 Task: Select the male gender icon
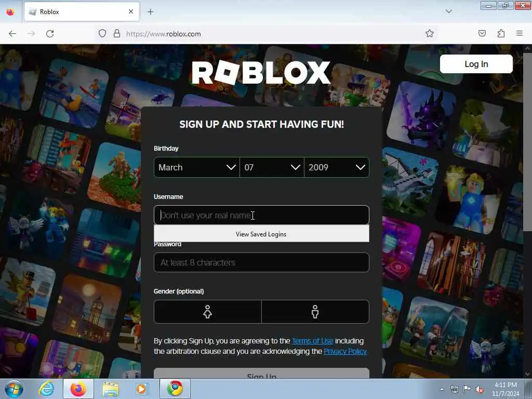(x=315, y=312)
